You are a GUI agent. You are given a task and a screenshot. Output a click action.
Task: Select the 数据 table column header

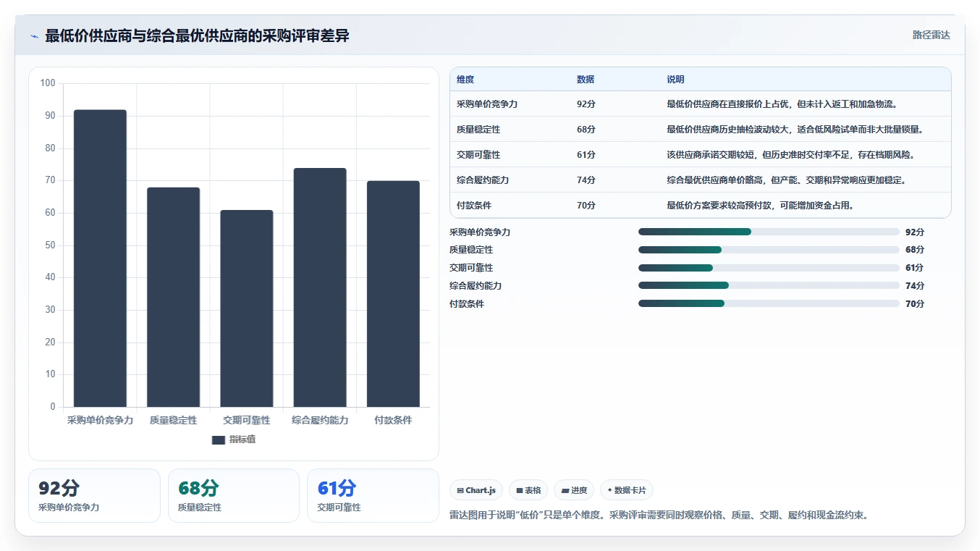[x=586, y=80]
